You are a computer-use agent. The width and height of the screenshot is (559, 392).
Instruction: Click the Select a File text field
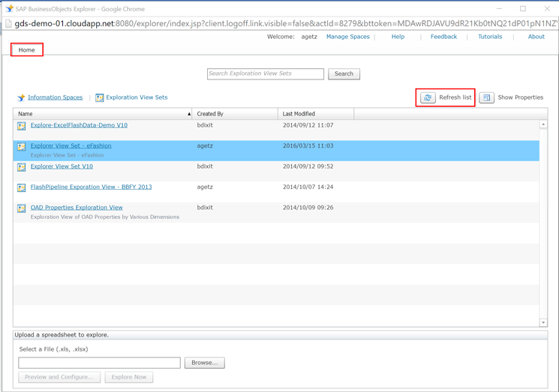point(100,363)
